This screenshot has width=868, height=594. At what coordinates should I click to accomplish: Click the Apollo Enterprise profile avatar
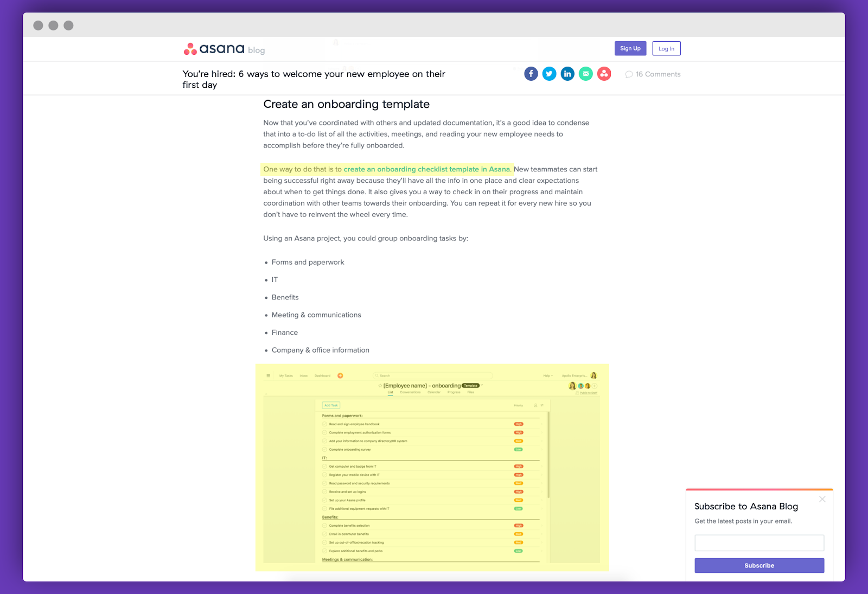593,375
